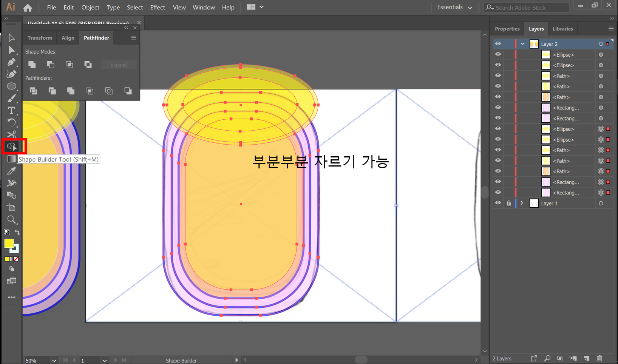Select the Gradient tool
Screen dimensions: 618x364
(11, 159)
